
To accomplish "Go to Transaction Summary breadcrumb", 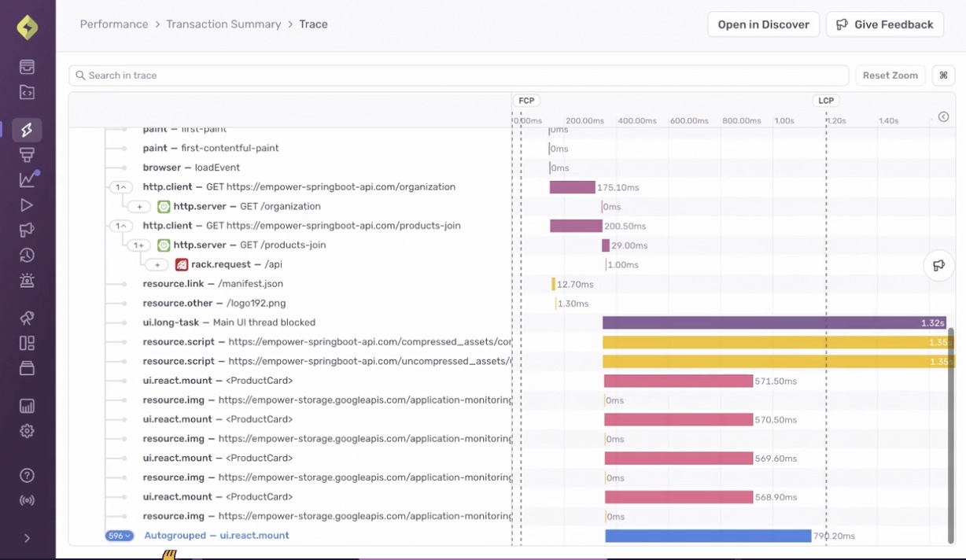I will click(x=223, y=24).
